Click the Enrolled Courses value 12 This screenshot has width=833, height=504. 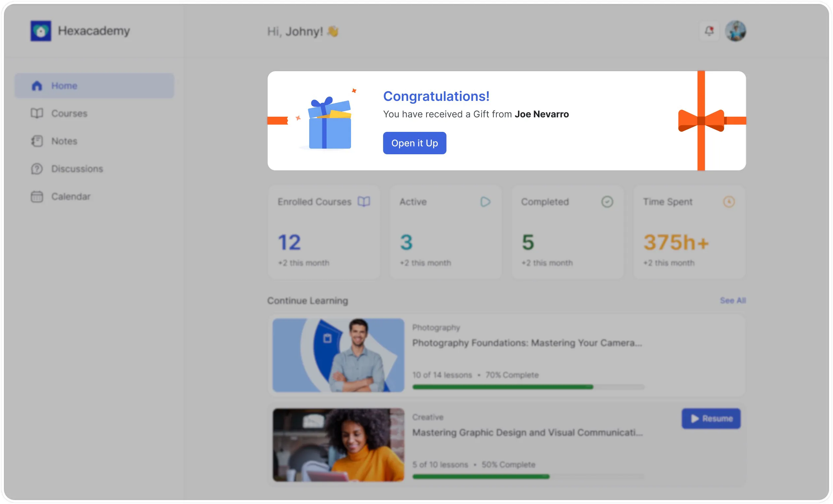click(289, 243)
